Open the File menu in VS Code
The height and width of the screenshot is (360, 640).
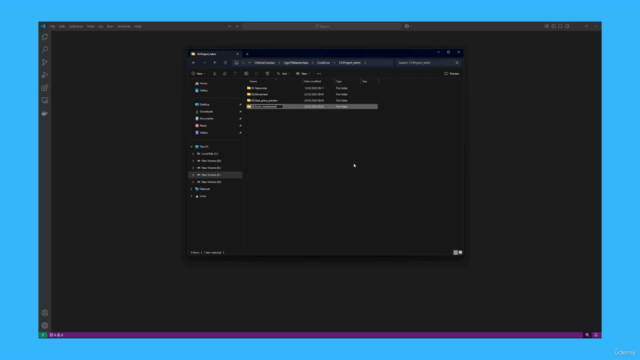tap(52, 26)
